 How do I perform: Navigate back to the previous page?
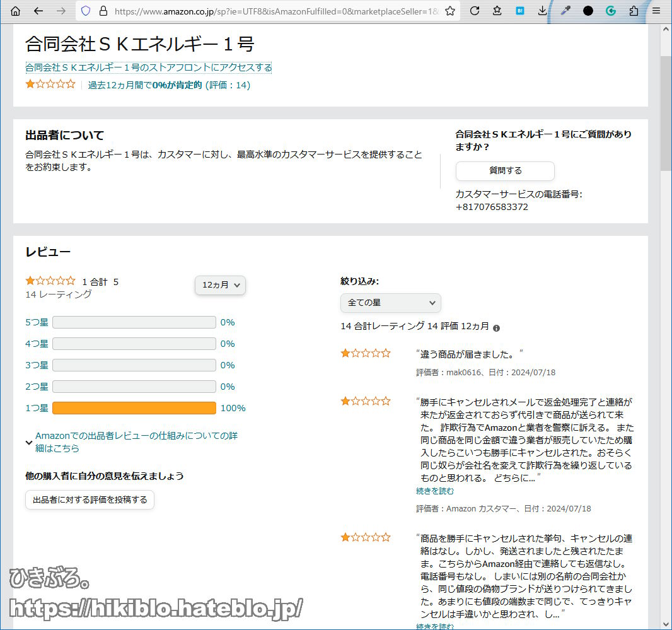(x=38, y=11)
